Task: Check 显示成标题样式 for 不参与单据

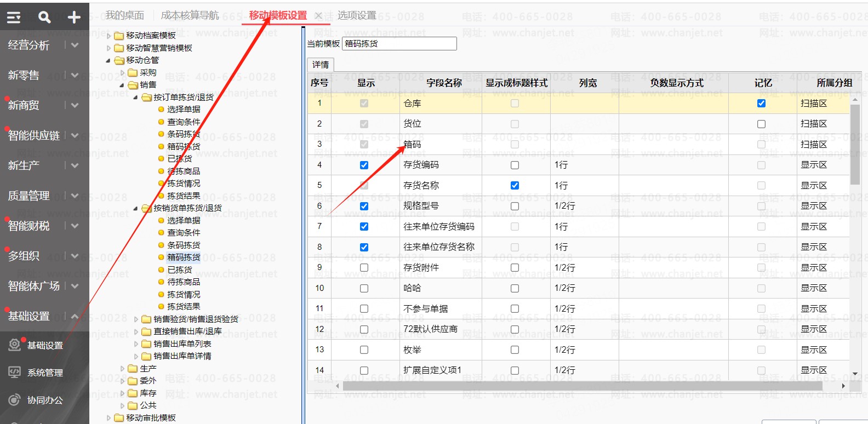Action: coord(515,308)
